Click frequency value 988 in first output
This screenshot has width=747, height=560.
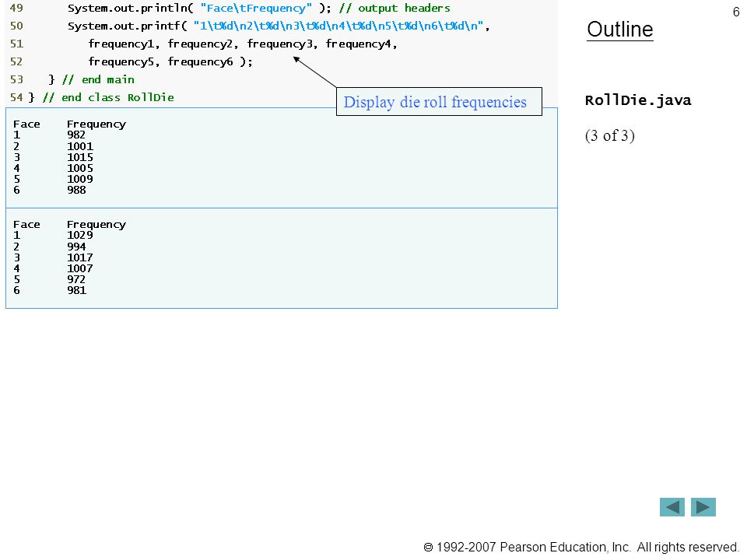(76, 190)
